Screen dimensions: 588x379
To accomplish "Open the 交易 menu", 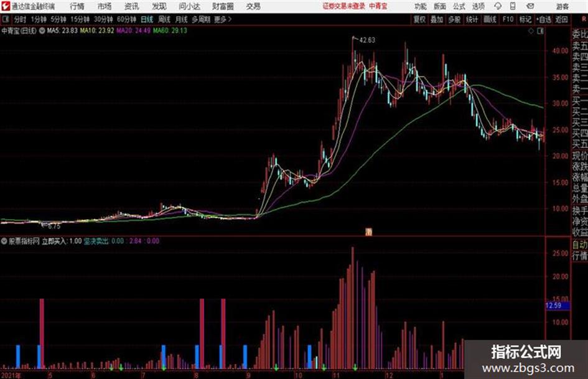I will (x=253, y=6).
